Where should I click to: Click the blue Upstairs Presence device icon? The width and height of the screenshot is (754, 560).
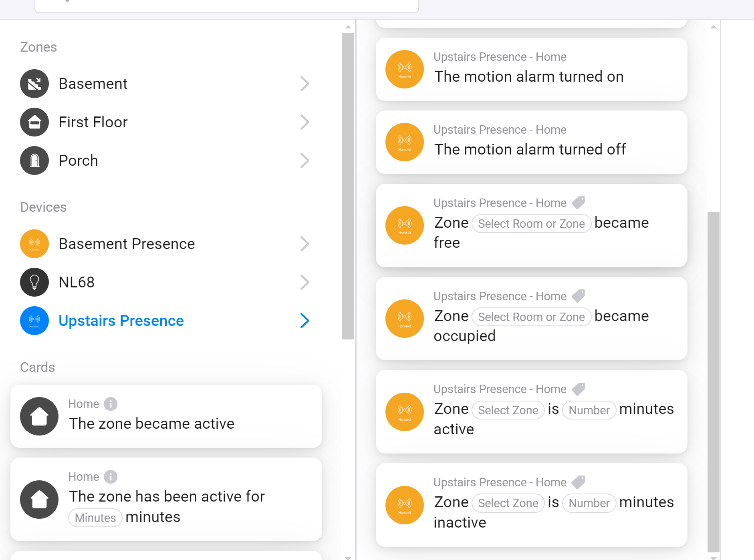tap(34, 321)
